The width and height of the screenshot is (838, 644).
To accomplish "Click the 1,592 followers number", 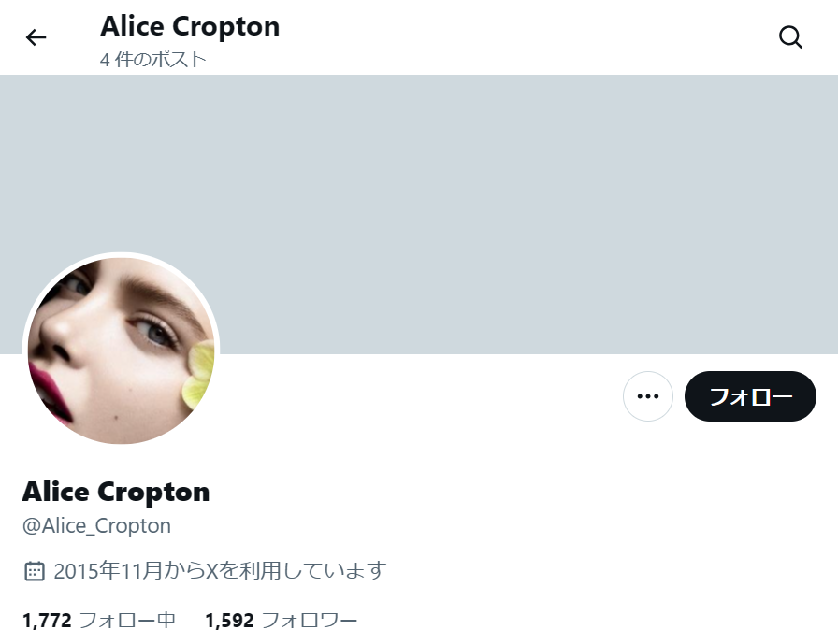I will click(230, 621).
